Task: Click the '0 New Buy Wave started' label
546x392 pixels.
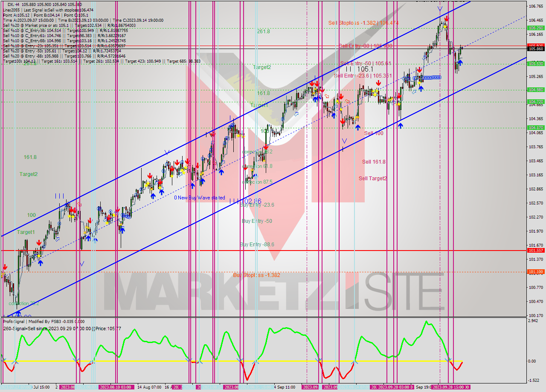Action: pyautogui.click(x=199, y=198)
